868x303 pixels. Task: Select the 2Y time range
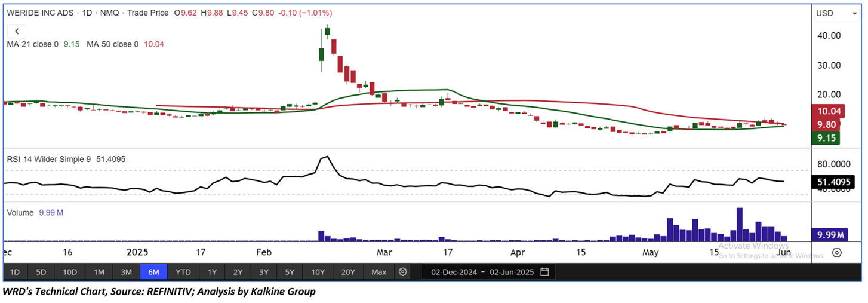coord(238,272)
